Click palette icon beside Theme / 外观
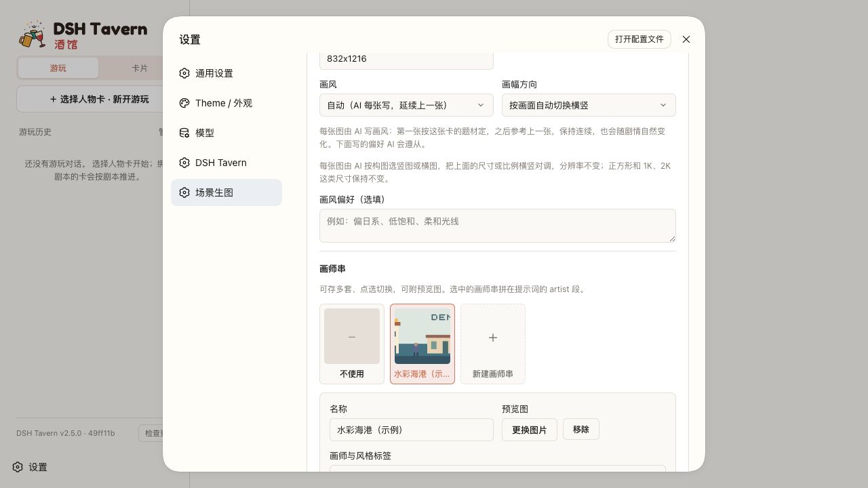868x488 pixels. (x=184, y=103)
